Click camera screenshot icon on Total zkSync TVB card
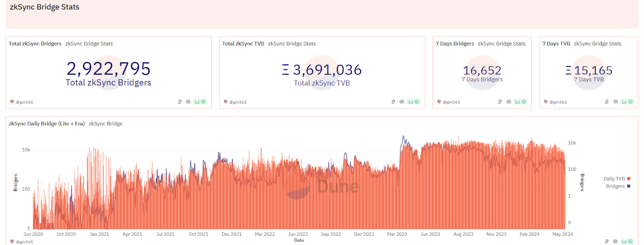Viewport: 644px width, 245px height. point(402,102)
